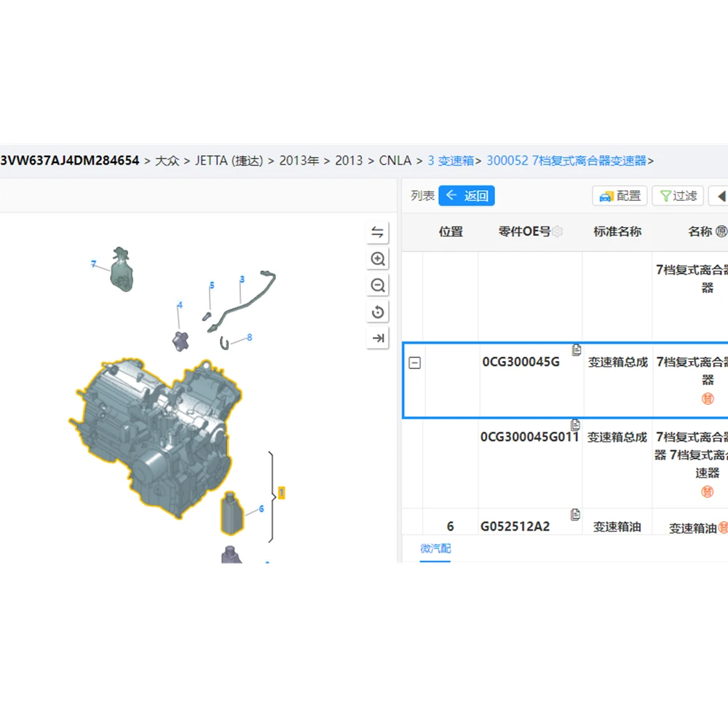Click 2013年 in the breadcrumb
The height and width of the screenshot is (728, 728).
(299, 161)
